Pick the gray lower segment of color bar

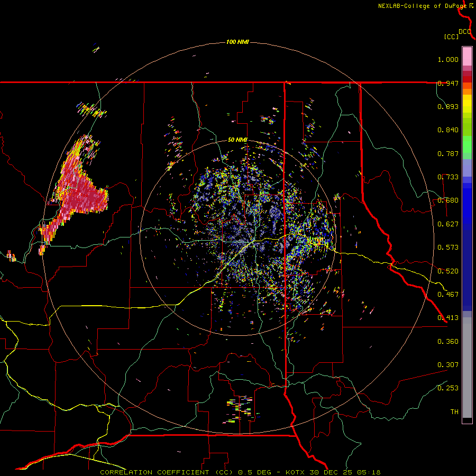[x=467, y=368]
